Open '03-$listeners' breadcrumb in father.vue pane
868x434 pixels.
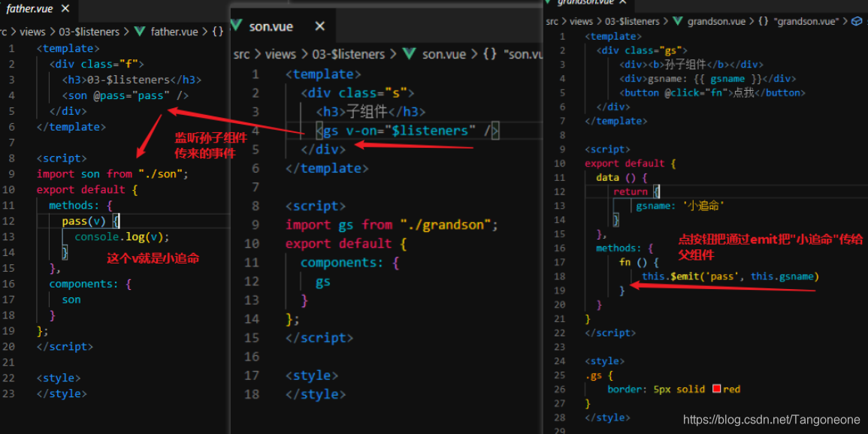click(89, 32)
